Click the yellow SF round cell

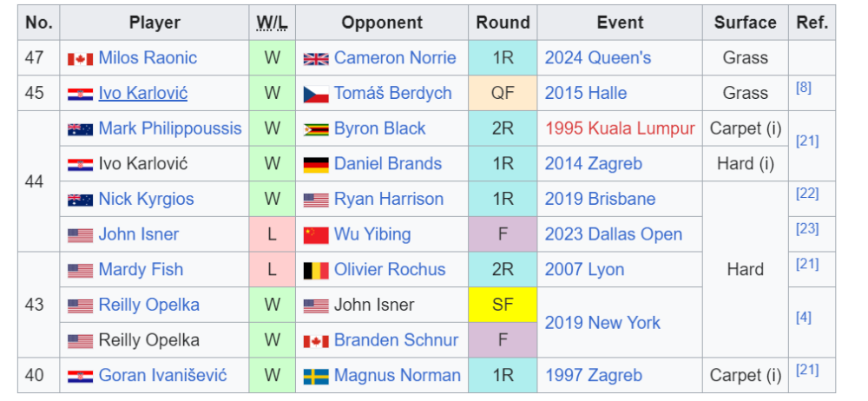(x=503, y=305)
